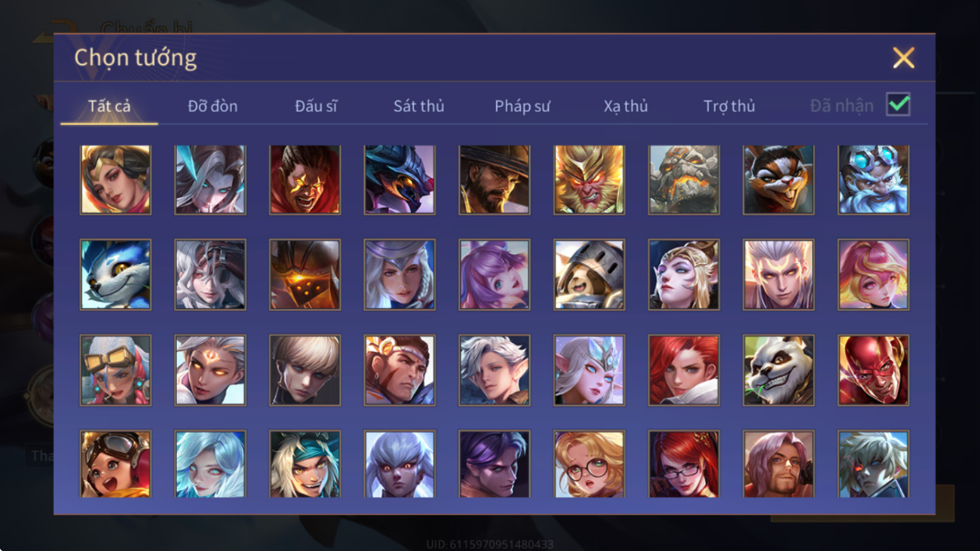
Task: Switch to the Đỡ đòn tab
Action: coord(212,105)
